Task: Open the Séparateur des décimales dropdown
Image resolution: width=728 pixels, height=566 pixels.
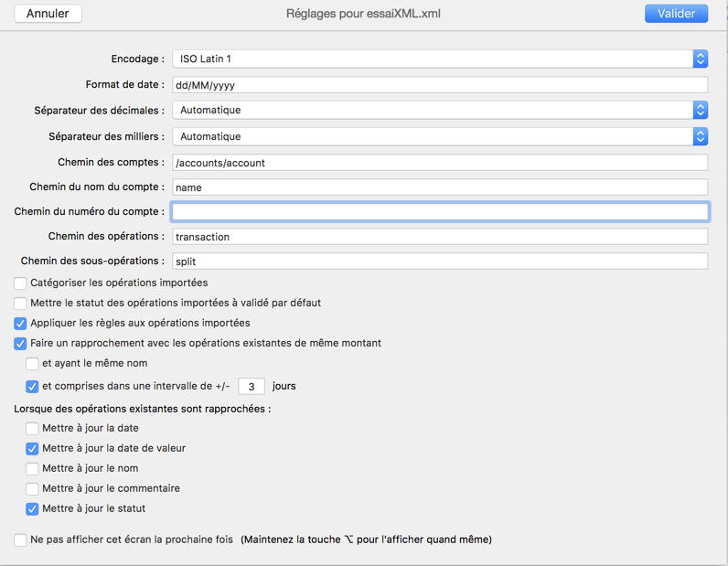Action: [439, 110]
